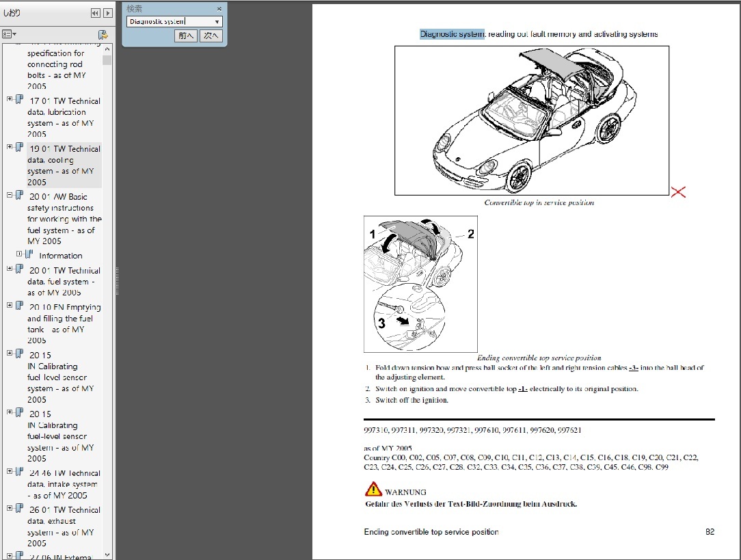Expand the 'Information' sub-bookmark
This screenshot has height=560, width=741.
click(x=19, y=254)
